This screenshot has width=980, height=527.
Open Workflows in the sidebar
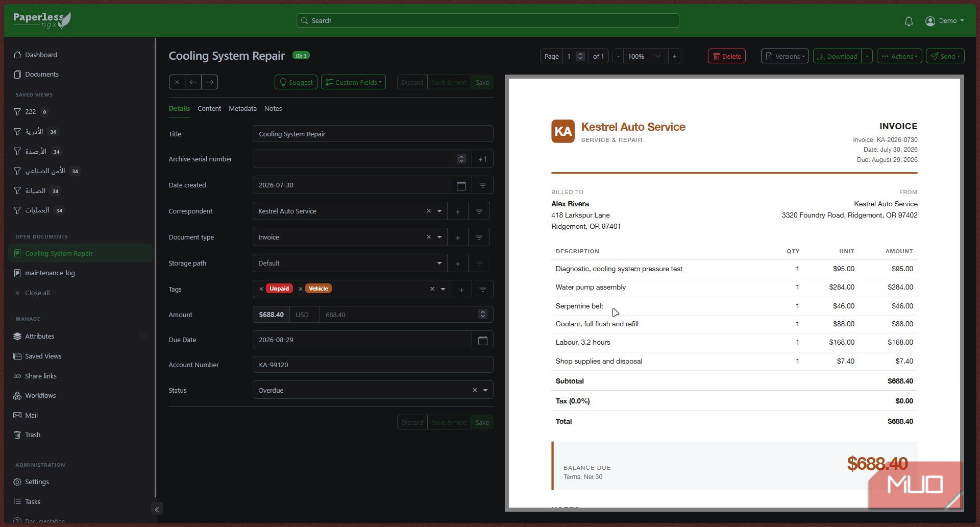coord(40,396)
